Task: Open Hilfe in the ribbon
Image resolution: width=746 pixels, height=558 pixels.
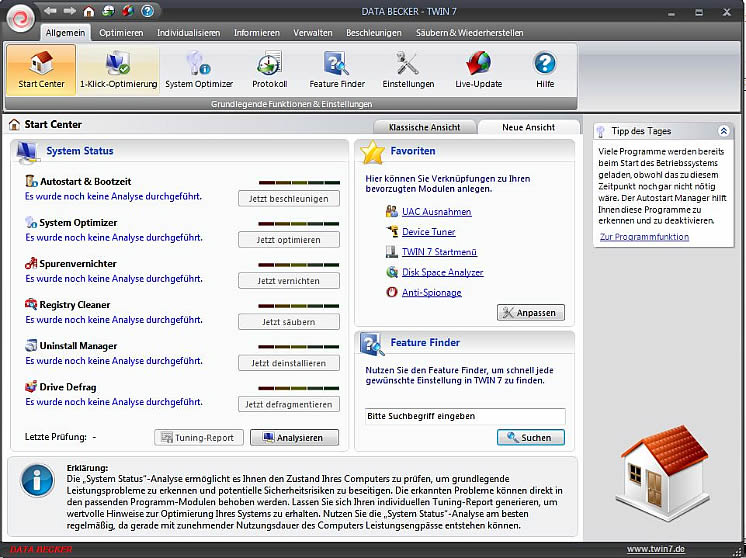Action: click(x=545, y=69)
